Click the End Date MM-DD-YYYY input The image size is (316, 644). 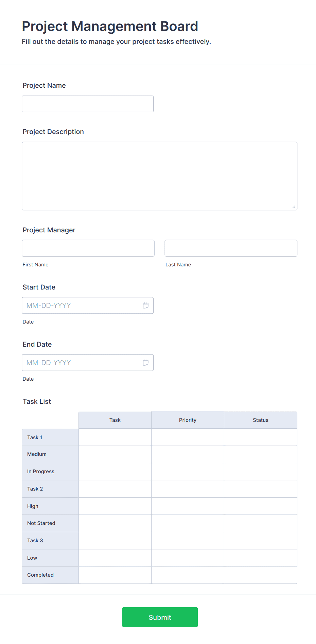[82, 363]
